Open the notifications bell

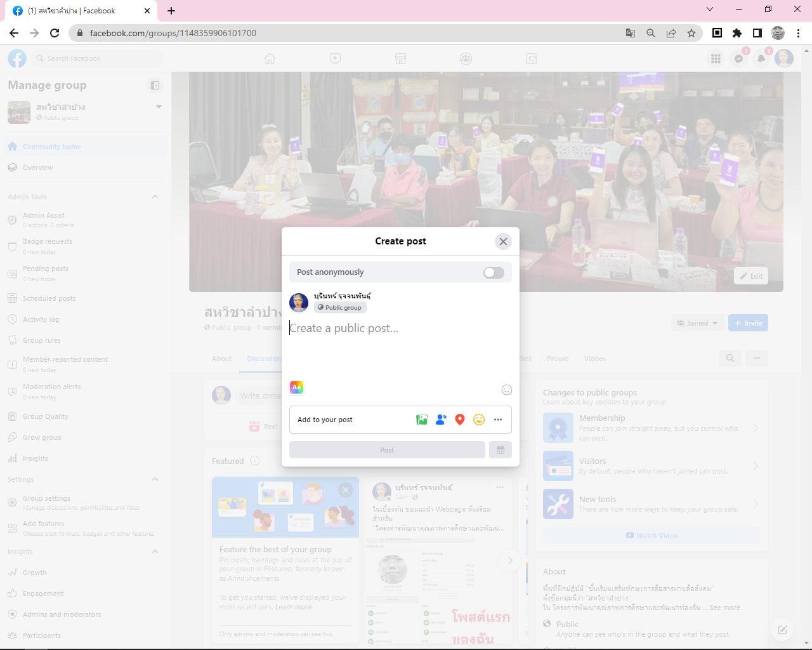(761, 58)
